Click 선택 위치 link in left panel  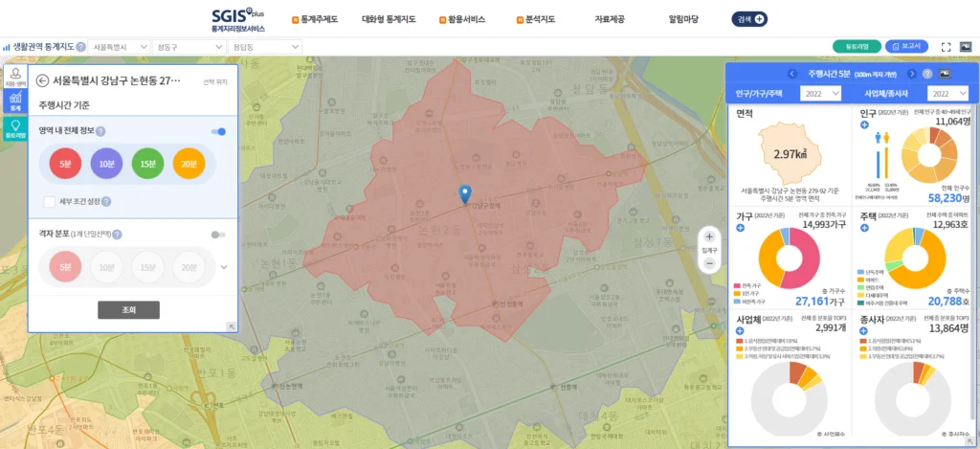pos(215,82)
